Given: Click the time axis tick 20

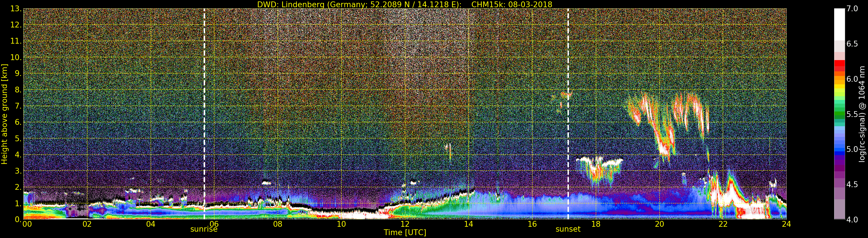Looking at the screenshot, I should (659, 224).
